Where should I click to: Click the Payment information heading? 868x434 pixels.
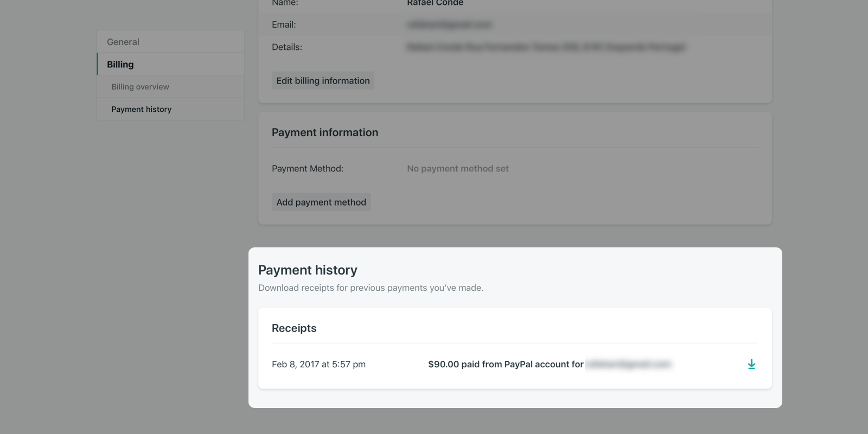coord(325,132)
